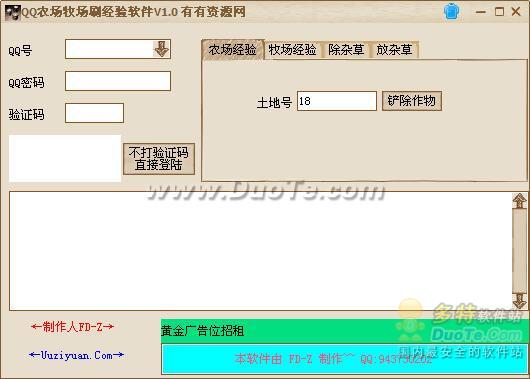Click the log area vertical scrollbar track
530x379 pixels.
point(519,251)
